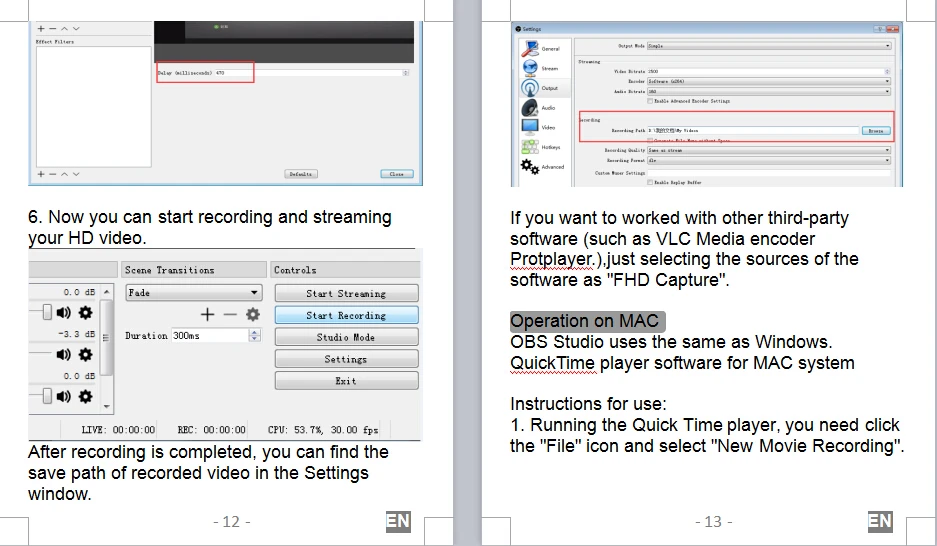Open the General section in Settings
937x546 pixels.
[x=541, y=48]
